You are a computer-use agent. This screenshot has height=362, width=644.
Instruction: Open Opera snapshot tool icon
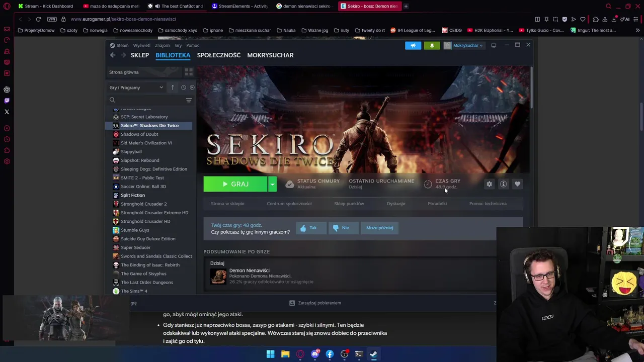[555, 19]
